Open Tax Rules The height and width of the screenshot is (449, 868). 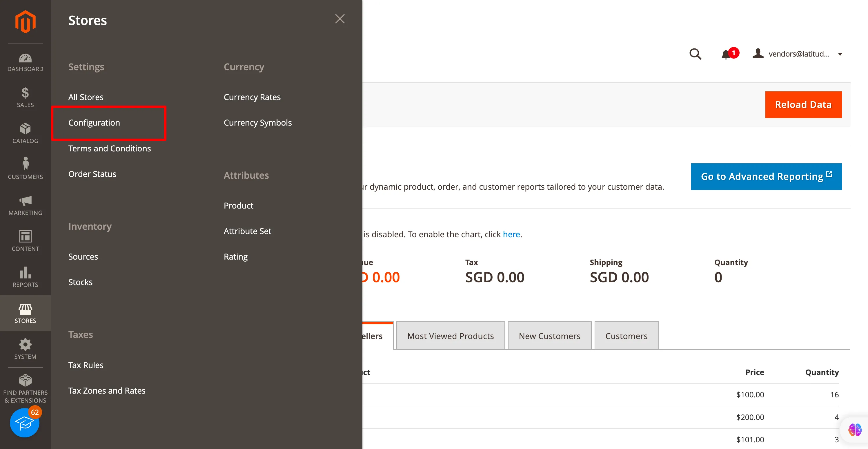[86, 365]
